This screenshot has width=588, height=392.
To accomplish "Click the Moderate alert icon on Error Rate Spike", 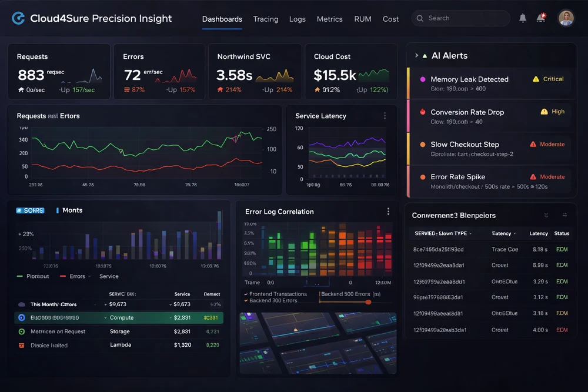I will click(x=534, y=176).
